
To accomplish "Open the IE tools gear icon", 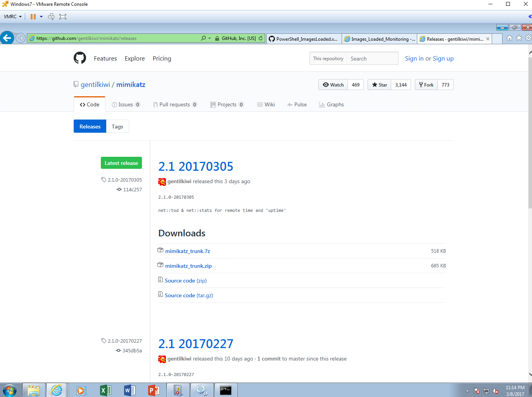I will (528, 38).
